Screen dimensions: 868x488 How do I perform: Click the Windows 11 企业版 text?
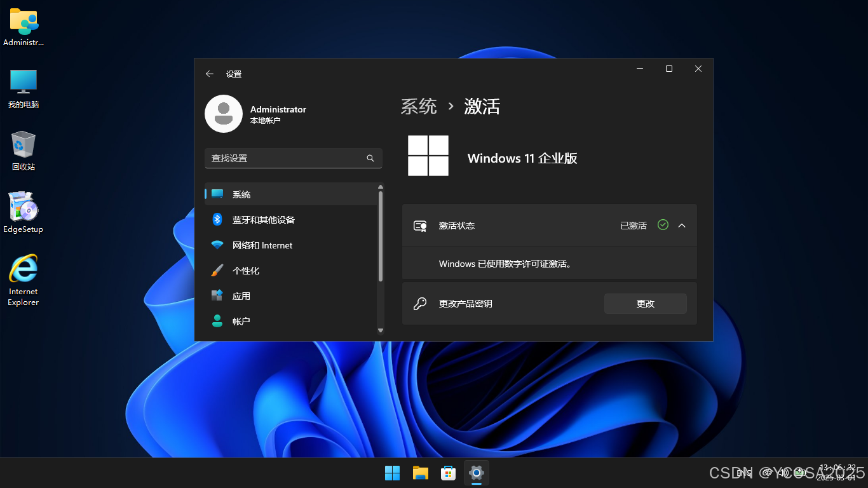point(522,159)
